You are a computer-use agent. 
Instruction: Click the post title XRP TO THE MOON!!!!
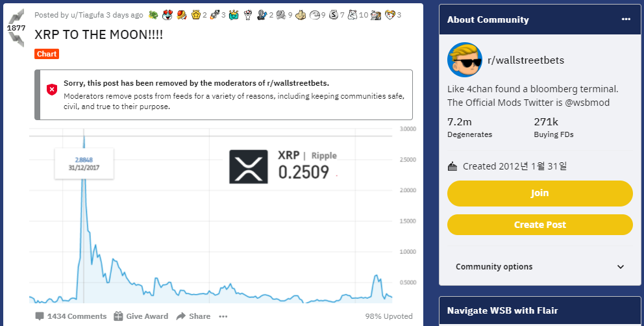pyautogui.click(x=99, y=34)
